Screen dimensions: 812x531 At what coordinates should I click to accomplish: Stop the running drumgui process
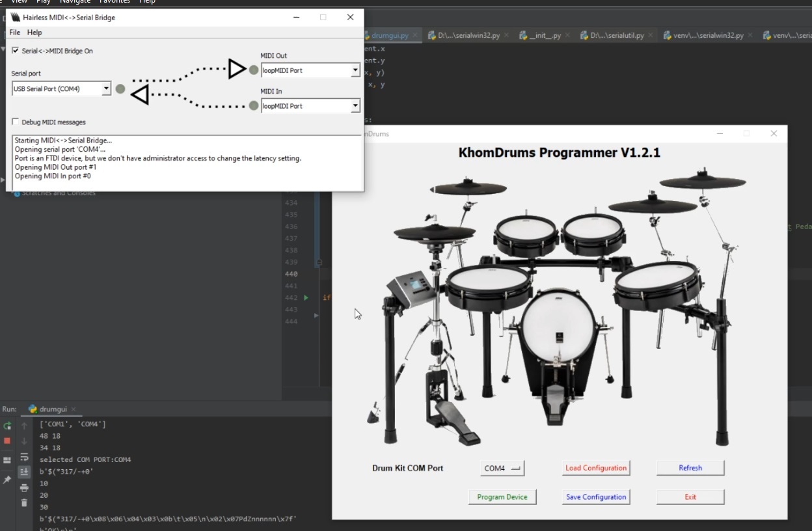[x=7, y=441]
